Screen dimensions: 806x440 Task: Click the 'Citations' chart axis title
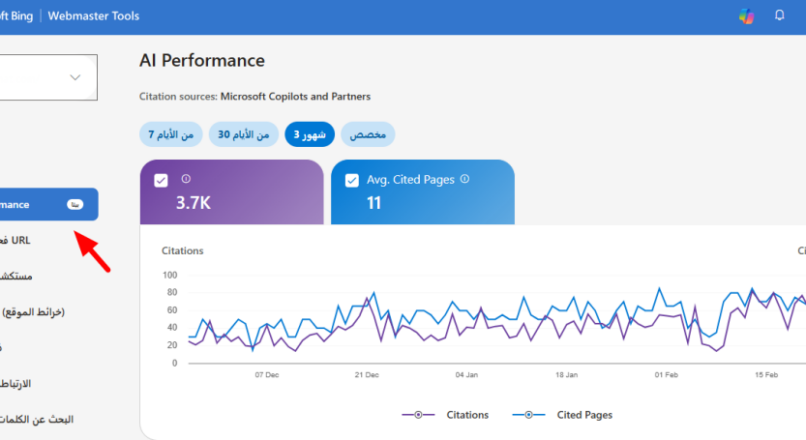click(x=182, y=251)
